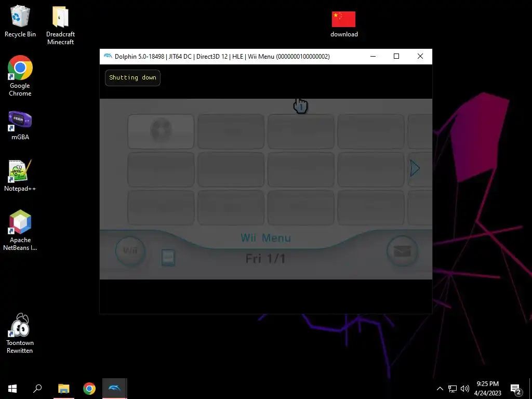Select the mGBA desktop shortcut
Viewport: 532px width, 399px height.
[20, 126]
